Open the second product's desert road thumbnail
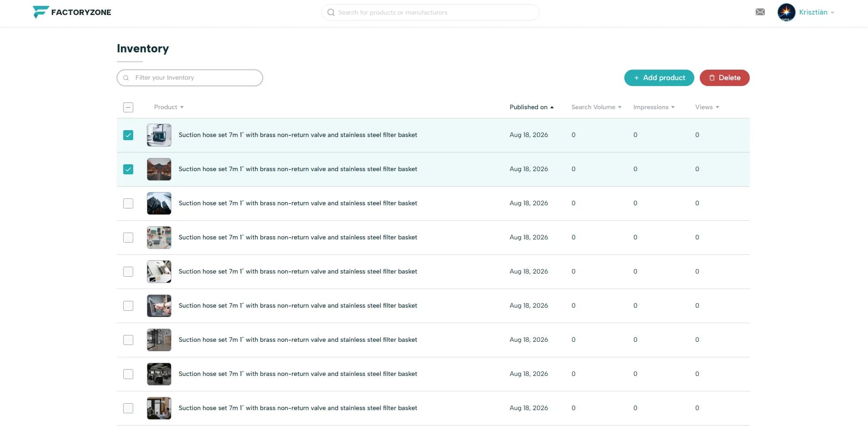The height and width of the screenshot is (426, 868). coord(159,169)
